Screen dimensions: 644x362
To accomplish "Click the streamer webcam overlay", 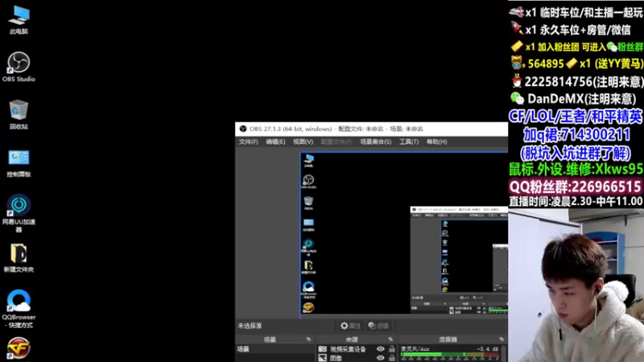I will pyautogui.click(x=576, y=286).
